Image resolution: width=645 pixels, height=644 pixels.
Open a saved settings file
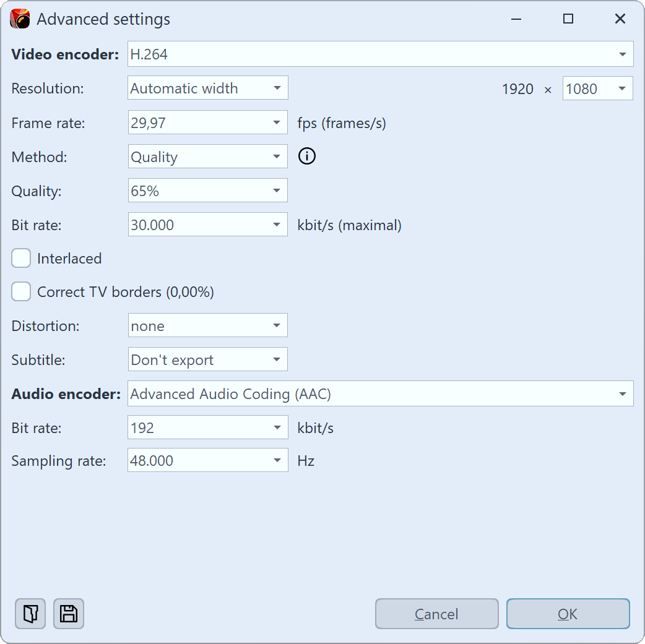(x=30, y=614)
